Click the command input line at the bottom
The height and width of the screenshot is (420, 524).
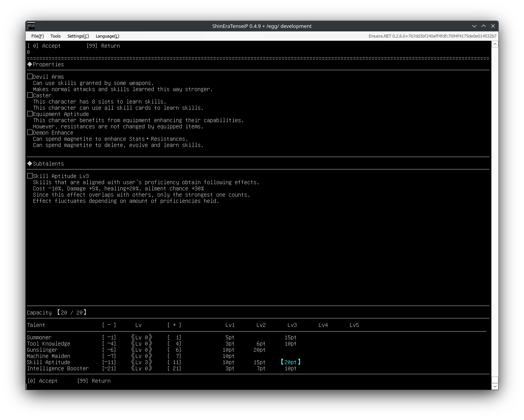click(258, 387)
